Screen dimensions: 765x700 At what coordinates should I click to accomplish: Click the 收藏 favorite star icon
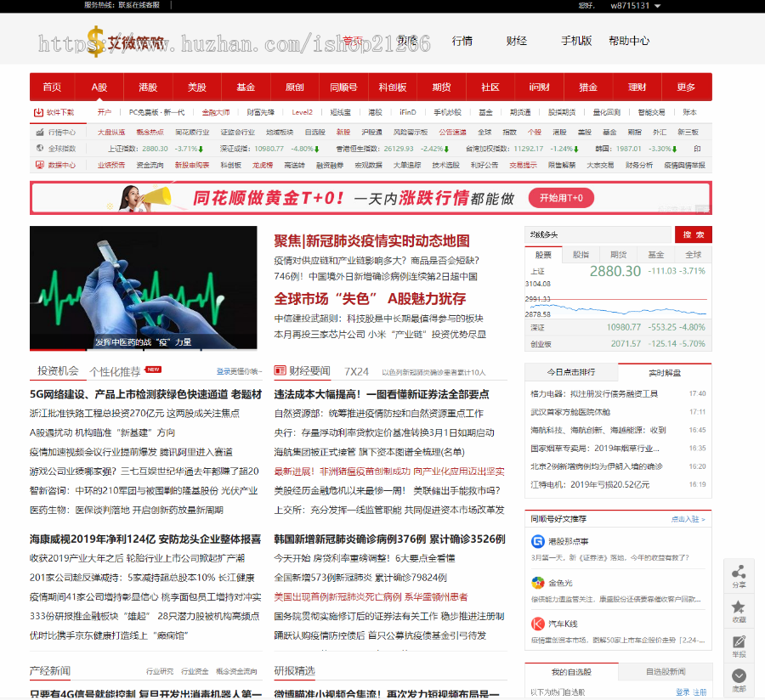point(739,606)
